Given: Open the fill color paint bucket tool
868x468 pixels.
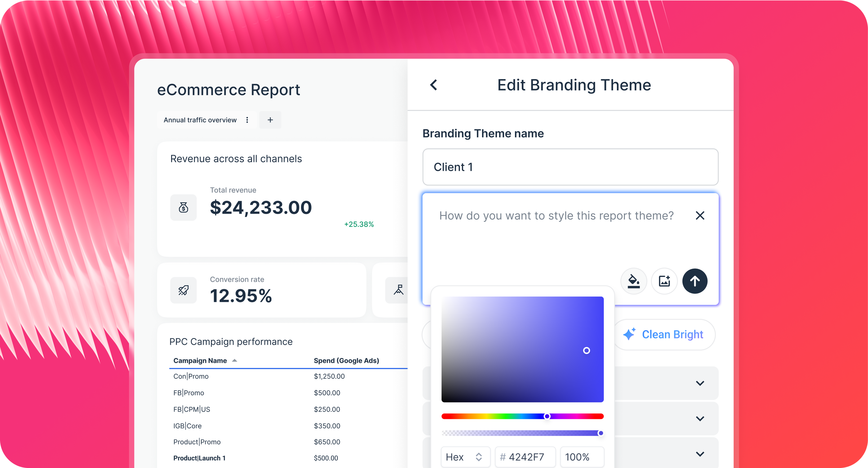Looking at the screenshot, I should [633, 281].
